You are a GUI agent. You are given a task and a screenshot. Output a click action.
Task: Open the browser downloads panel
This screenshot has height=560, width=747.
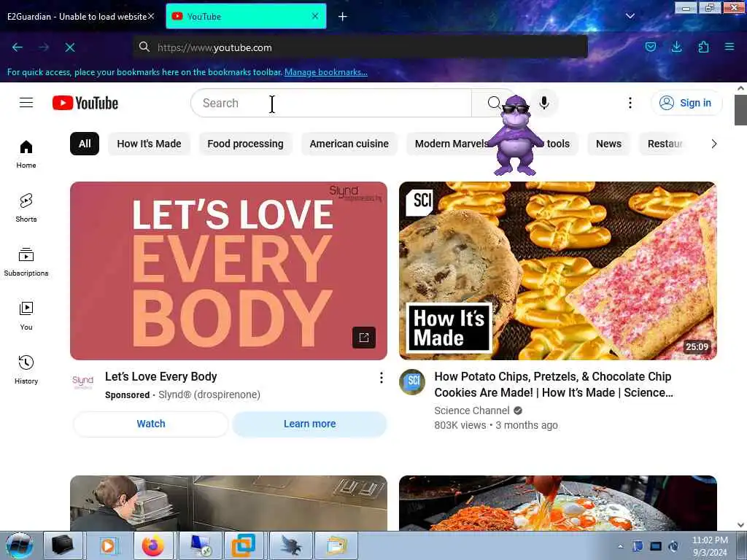(676, 47)
